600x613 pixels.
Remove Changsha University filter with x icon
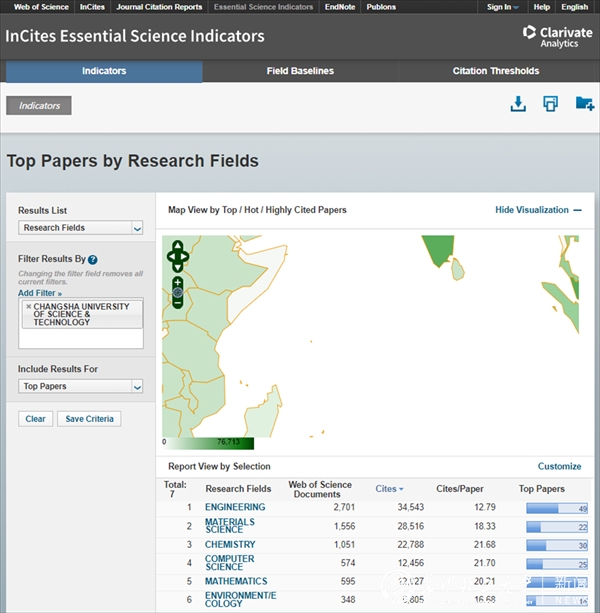pos(28,307)
